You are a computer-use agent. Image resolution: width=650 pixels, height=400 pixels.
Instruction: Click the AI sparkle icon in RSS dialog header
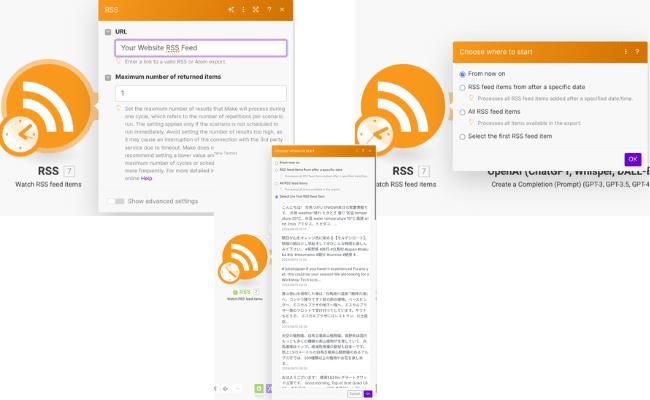pos(231,10)
